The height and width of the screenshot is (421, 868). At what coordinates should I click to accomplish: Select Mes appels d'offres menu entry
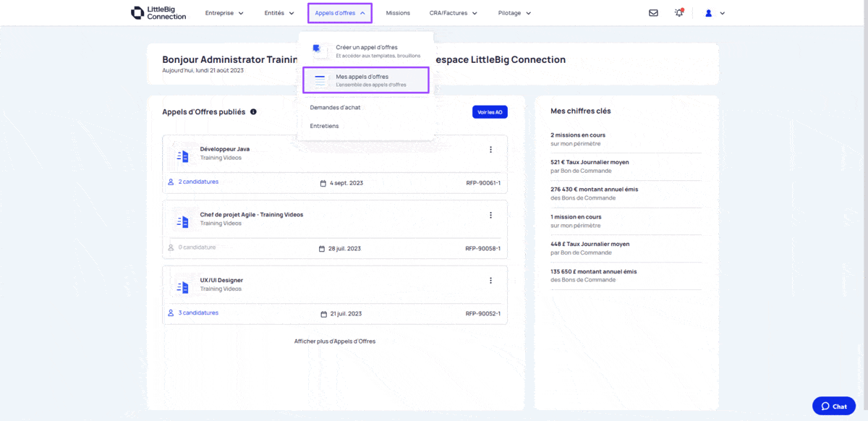coord(366,80)
